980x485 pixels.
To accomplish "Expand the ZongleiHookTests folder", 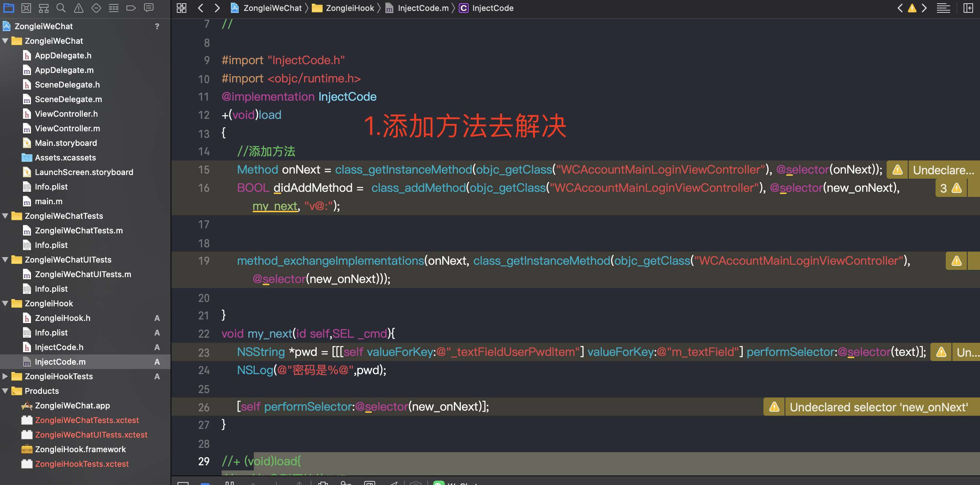I will [x=5, y=376].
